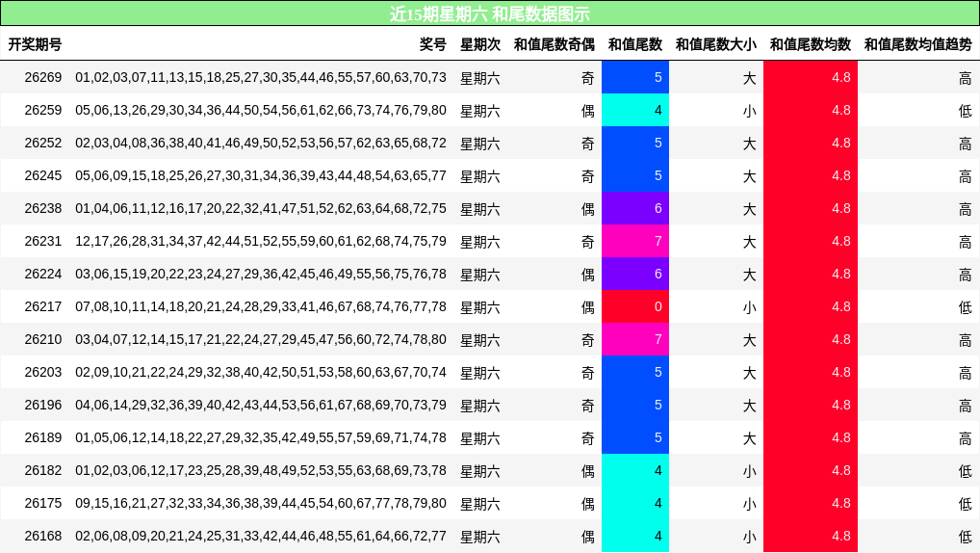This screenshot has height=553, width=980.
Task: Click the red tail value 0 for 26217
Action: 635,306
